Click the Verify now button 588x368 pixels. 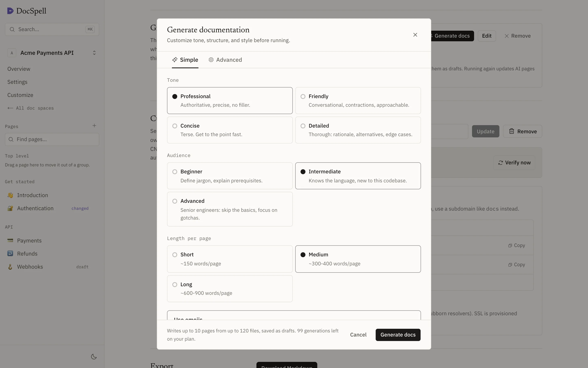pos(514,163)
